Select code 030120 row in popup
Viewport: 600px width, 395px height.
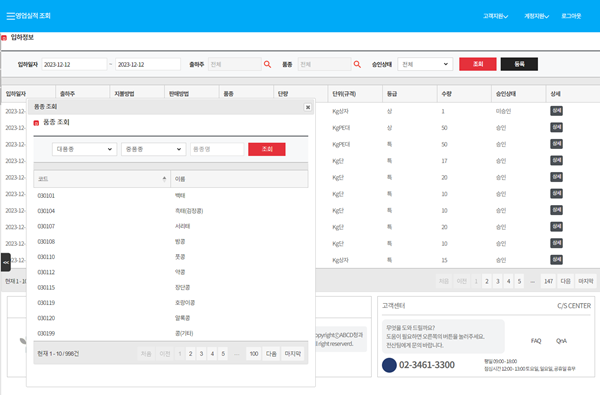(x=171, y=318)
